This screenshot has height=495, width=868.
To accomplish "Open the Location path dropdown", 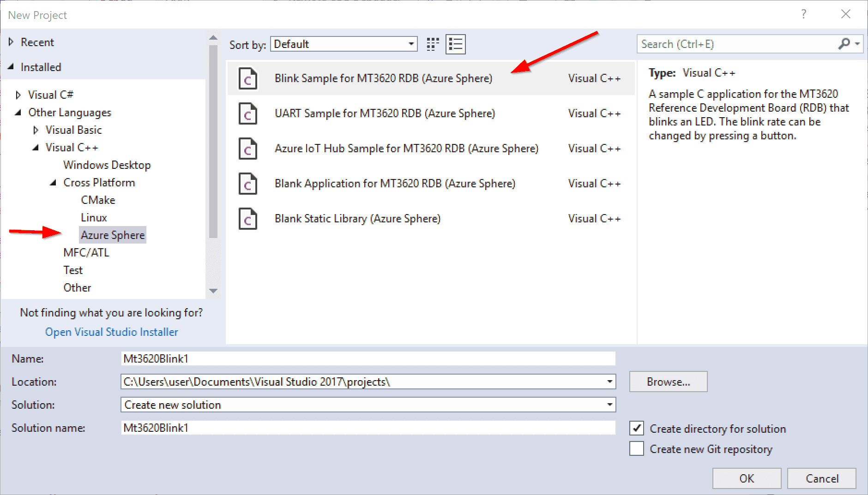I will tap(610, 382).
